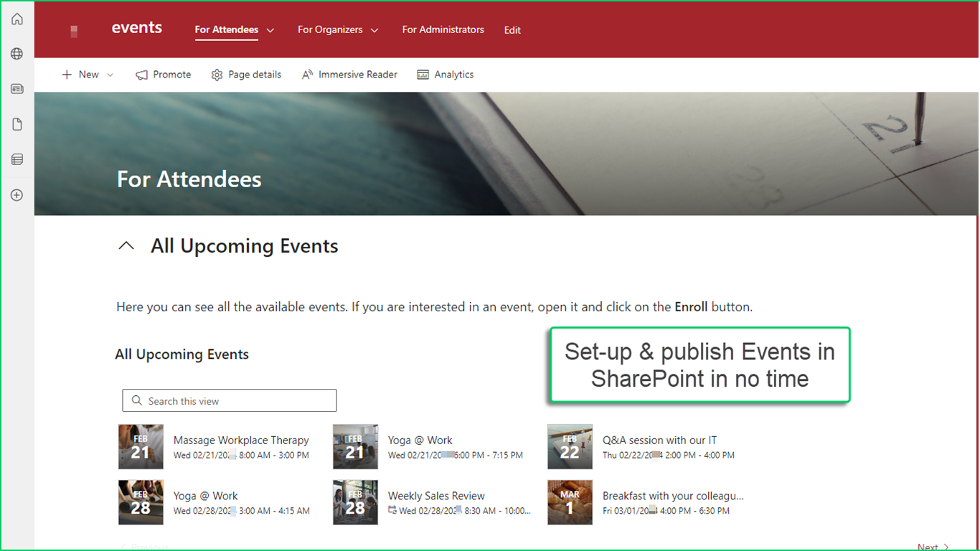Select the For Attendees navigation tab
The width and height of the screenshot is (980, 551).
[227, 29]
